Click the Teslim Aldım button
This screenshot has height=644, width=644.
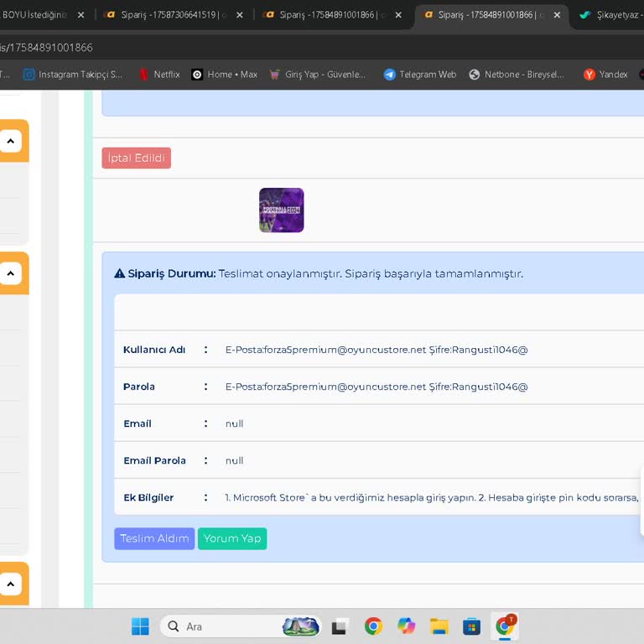pyautogui.click(x=154, y=538)
